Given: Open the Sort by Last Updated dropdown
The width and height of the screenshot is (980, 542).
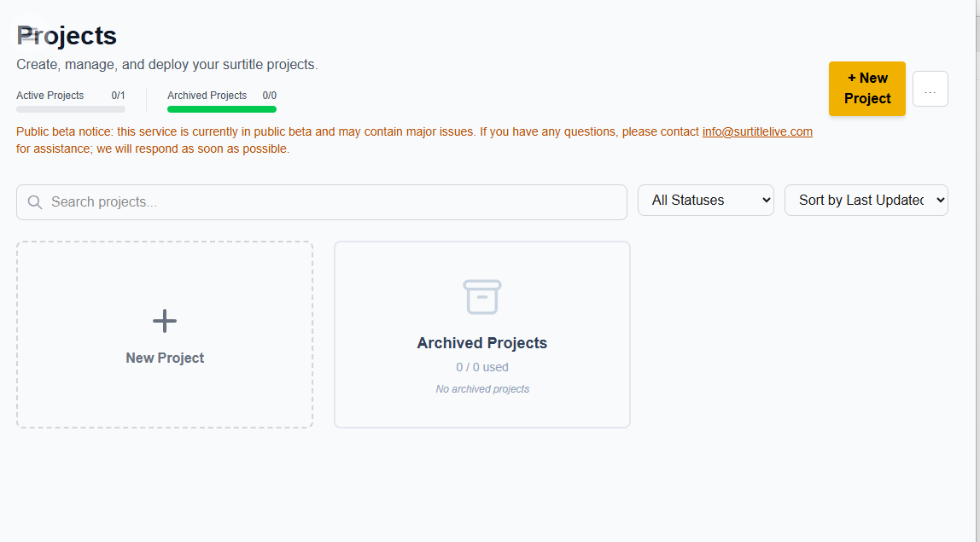Looking at the screenshot, I should [x=866, y=200].
